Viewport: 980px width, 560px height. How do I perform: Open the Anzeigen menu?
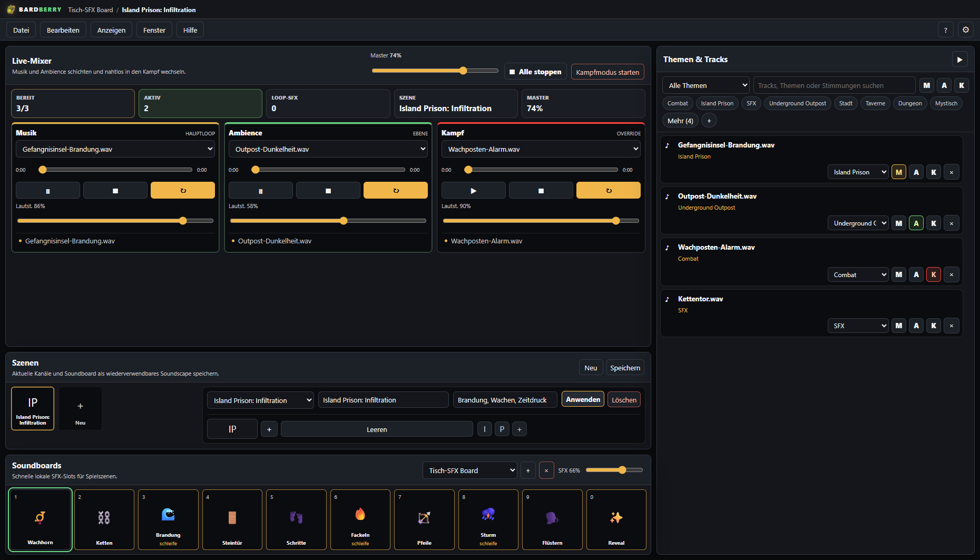(x=111, y=30)
